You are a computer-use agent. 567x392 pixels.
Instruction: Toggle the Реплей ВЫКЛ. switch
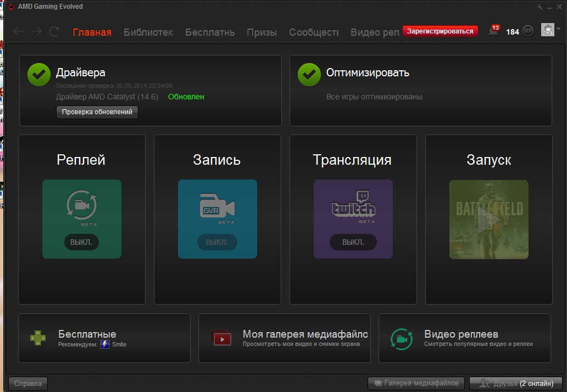[81, 242]
